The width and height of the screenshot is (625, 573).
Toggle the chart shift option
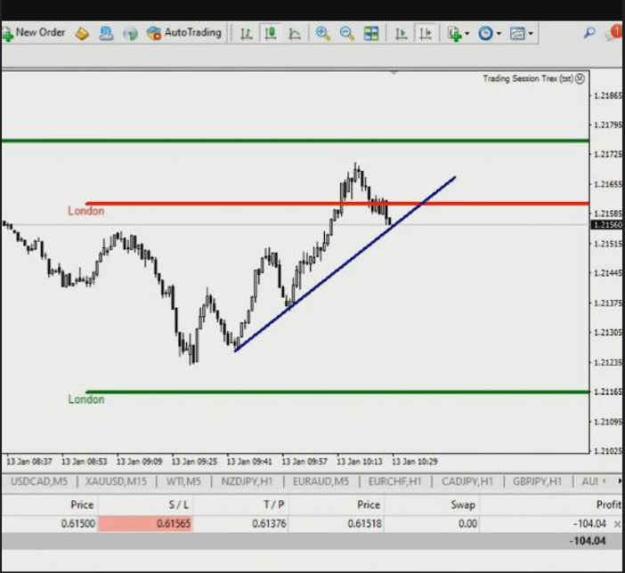click(426, 34)
